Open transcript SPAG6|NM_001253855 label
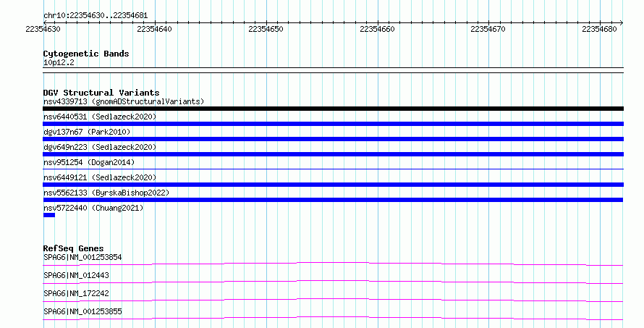Image resolution: width=644 pixels, height=328 pixels. (82, 311)
